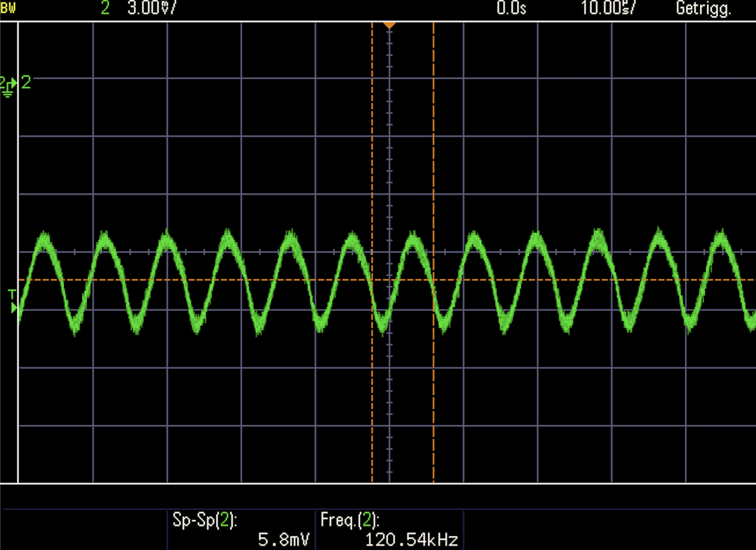Click the 5.8mV peak-to-peak value
756x550 pixels.
tap(283, 539)
